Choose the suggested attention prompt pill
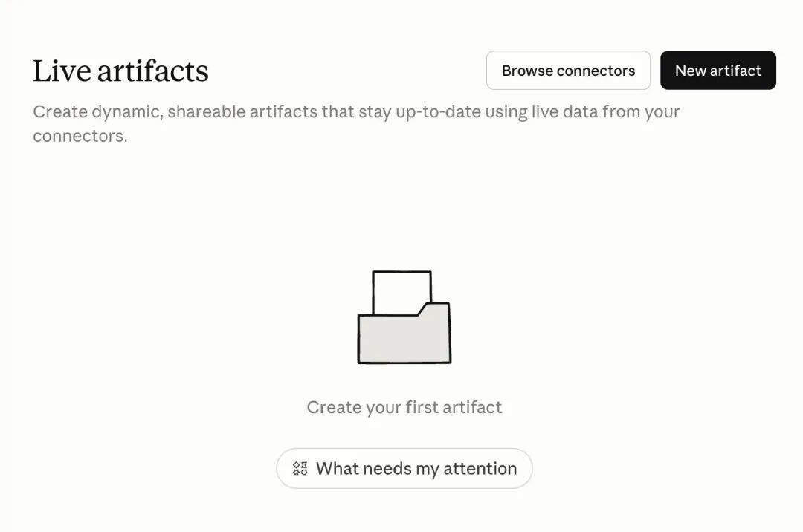Viewport: 803px width, 532px height. [x=404, y=468]
